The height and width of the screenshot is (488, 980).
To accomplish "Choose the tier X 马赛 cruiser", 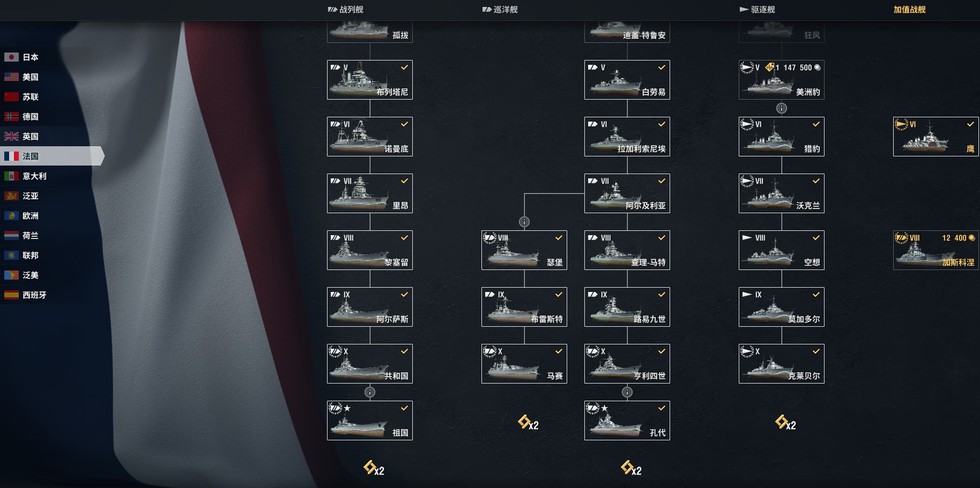I will (x=524, y=364).
